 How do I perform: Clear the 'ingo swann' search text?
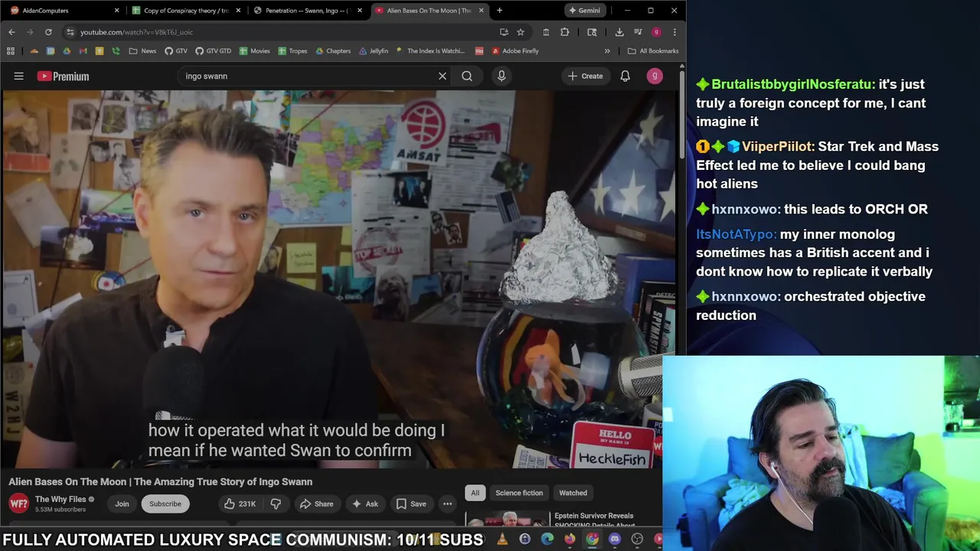click(442, 76)
